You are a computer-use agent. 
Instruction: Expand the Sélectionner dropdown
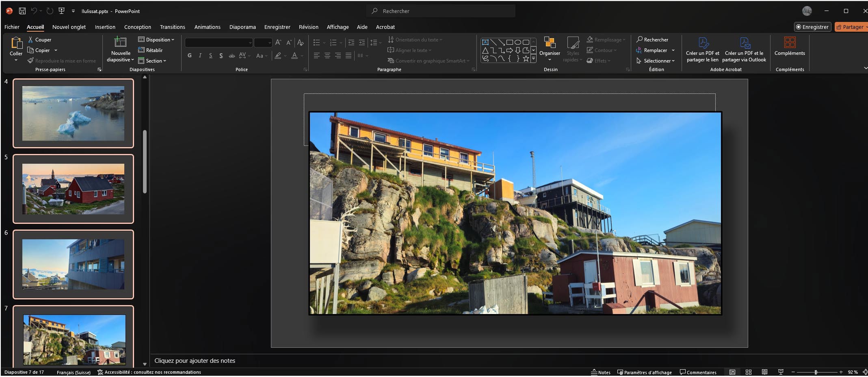[x=656, y=61]
